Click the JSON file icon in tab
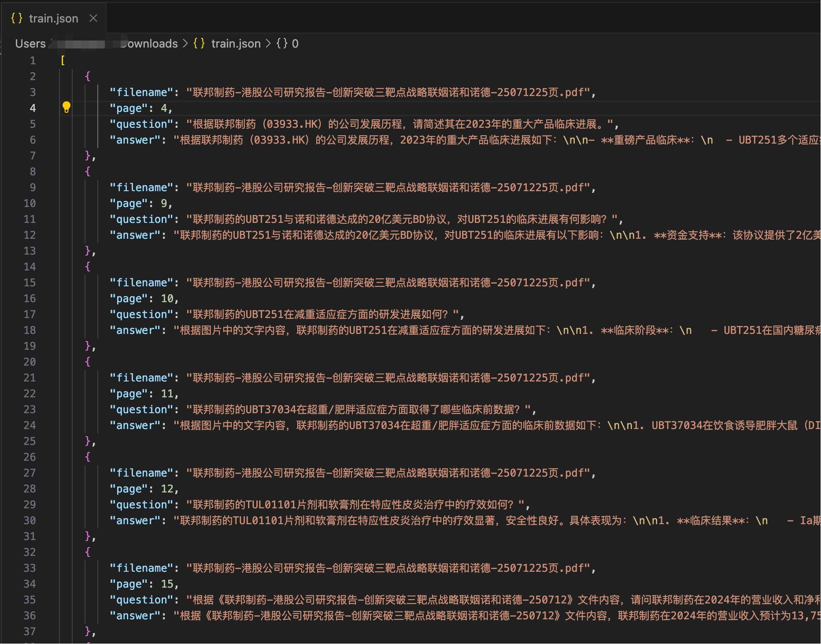This screenshot has width=821, height=644. coord(17,19)
